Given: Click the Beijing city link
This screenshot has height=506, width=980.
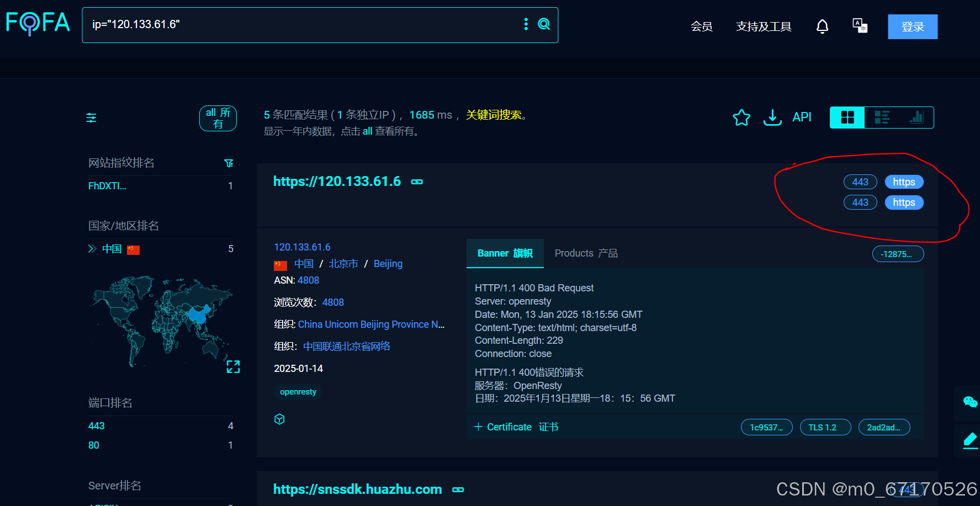Looking at the screenshot, I should click(388, 264).
